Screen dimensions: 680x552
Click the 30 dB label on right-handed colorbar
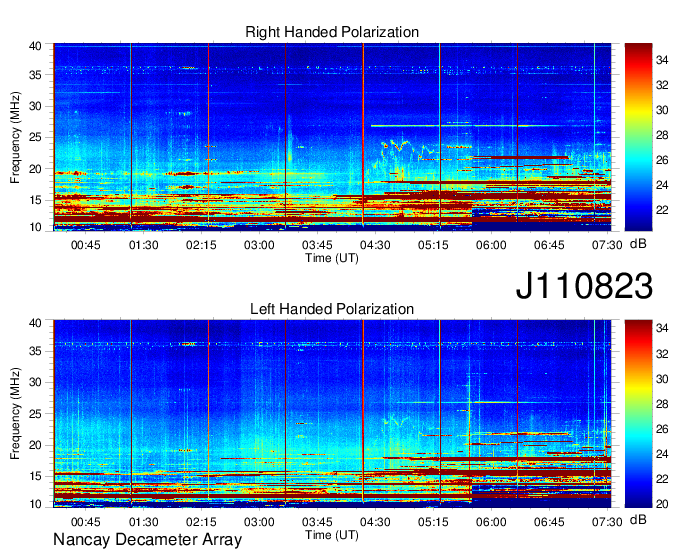pos(662,110)
